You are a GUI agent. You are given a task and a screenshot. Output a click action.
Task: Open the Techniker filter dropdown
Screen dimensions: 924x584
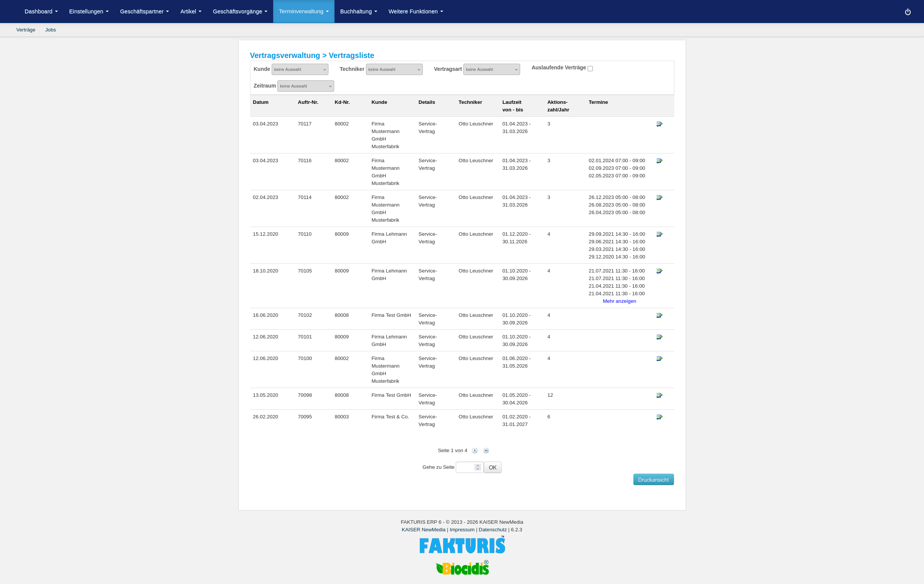[x=394, y=69]
